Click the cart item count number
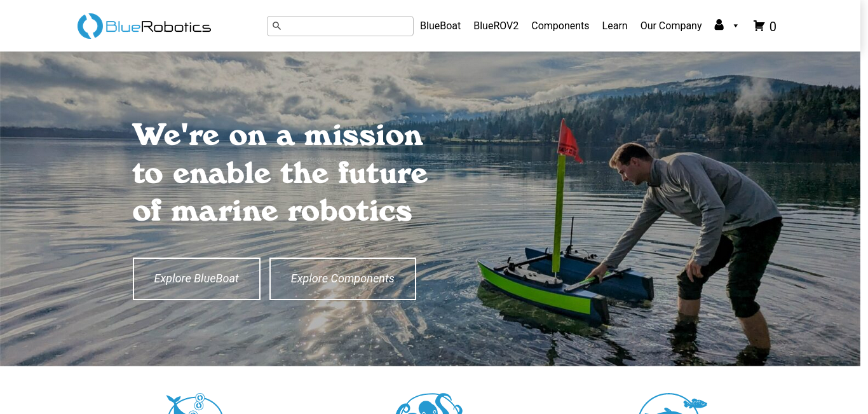 773,27
